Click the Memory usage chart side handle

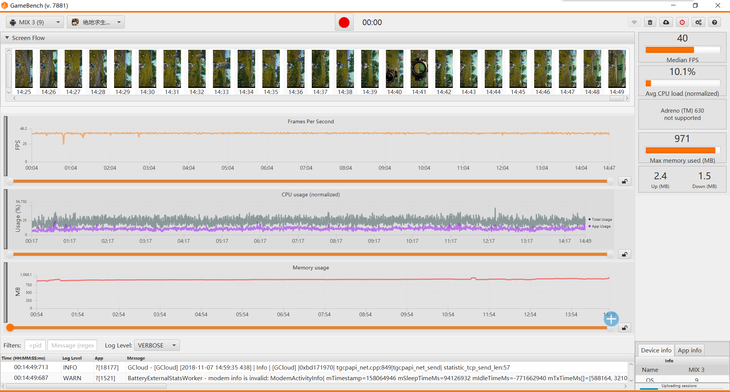click(x=6, y=292)
